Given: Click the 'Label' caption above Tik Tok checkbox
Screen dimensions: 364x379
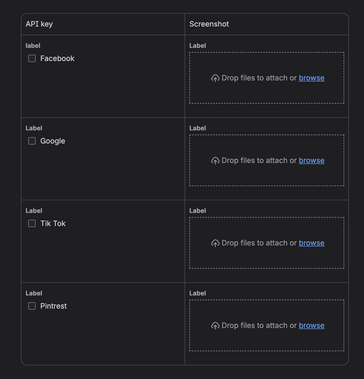Looking at the screenshot, I should point(34,211).
